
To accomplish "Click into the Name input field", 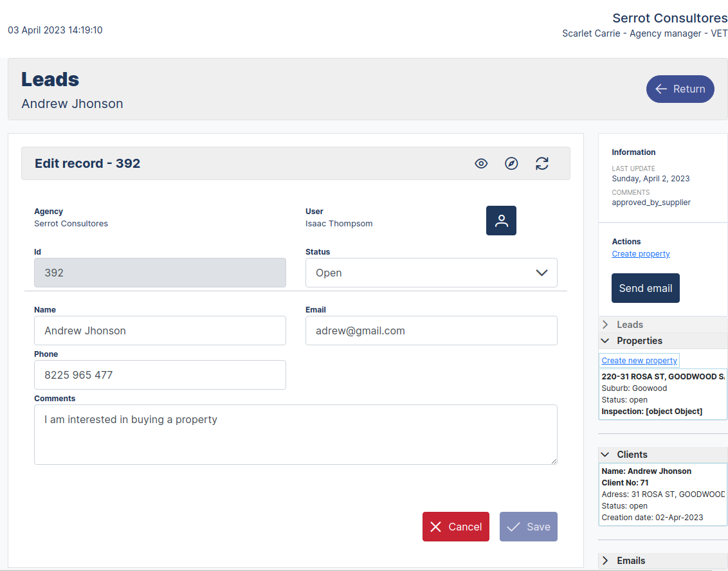I will tap(159, 331).
